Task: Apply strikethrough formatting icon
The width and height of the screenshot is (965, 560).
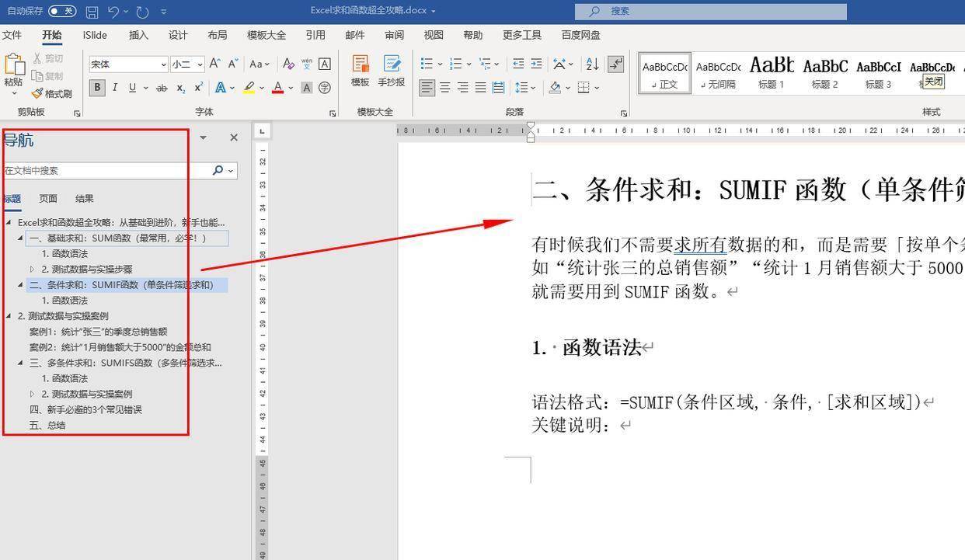Action: point(162,89)
